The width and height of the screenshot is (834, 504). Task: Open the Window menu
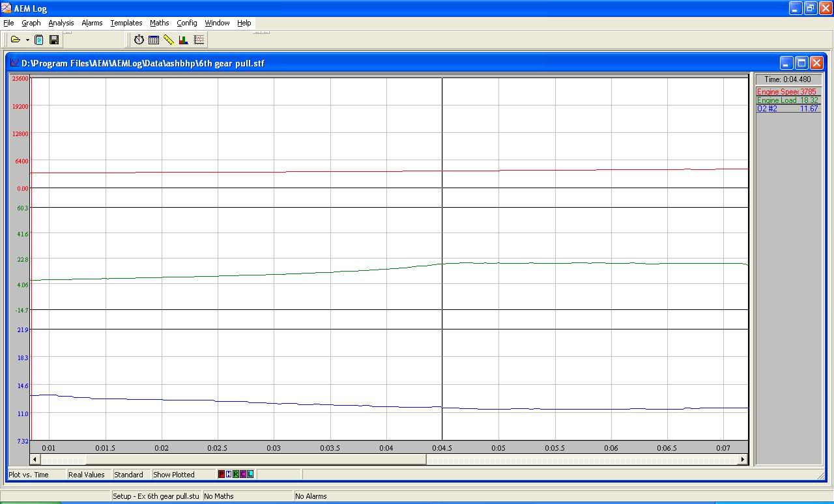(217, 23)
